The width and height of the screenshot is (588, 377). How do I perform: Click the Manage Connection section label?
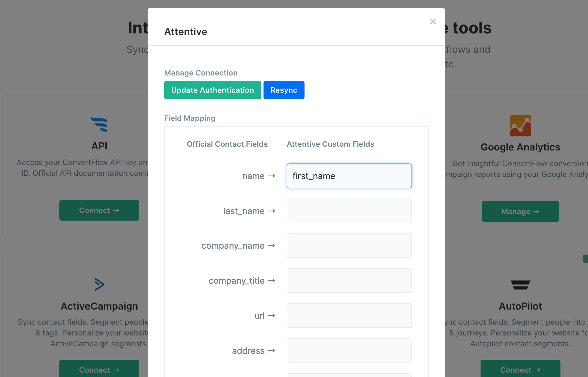pyautogui.click(x=201, y=73)
